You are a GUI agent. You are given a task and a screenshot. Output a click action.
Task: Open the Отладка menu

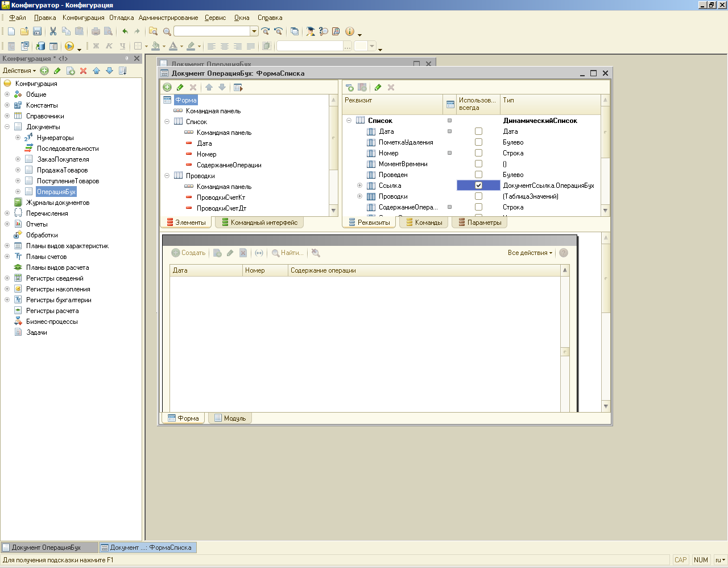click(121, 18)
